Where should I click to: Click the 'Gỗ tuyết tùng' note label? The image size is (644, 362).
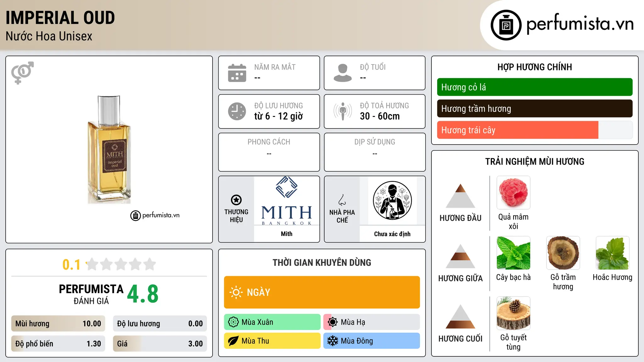point(514,342)
